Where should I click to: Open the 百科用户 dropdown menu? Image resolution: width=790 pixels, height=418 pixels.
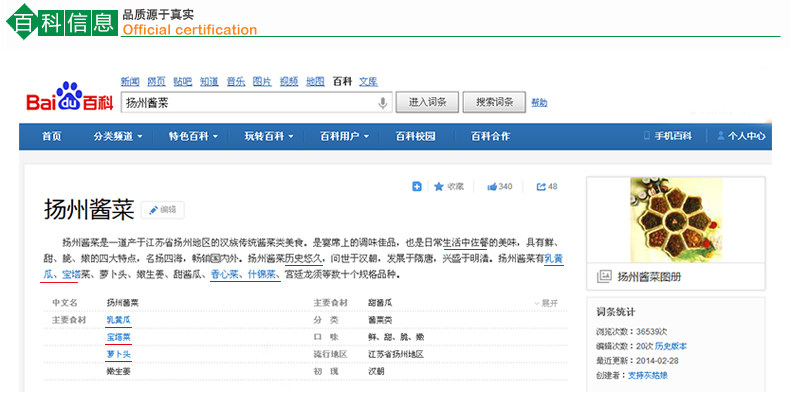[345, 136]
